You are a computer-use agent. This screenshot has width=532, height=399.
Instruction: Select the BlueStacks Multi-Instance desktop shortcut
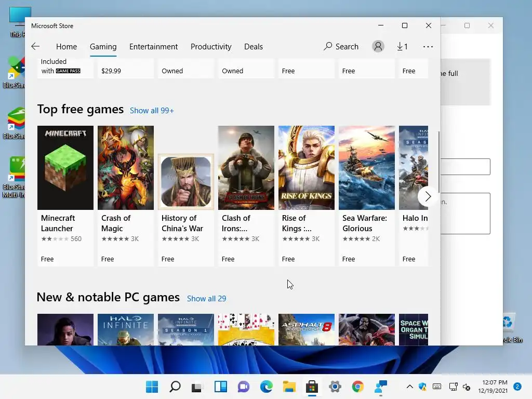pyautogui.click(x=13, y=177)
